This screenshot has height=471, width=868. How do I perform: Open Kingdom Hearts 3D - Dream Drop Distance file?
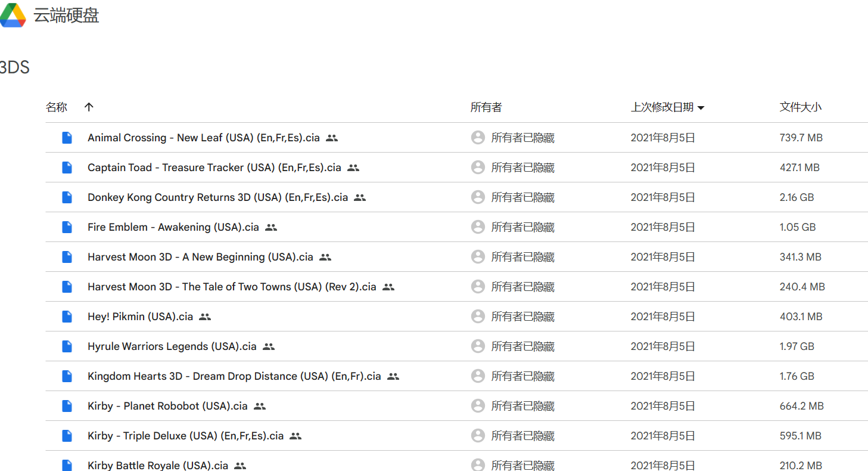tap(234, 376)
